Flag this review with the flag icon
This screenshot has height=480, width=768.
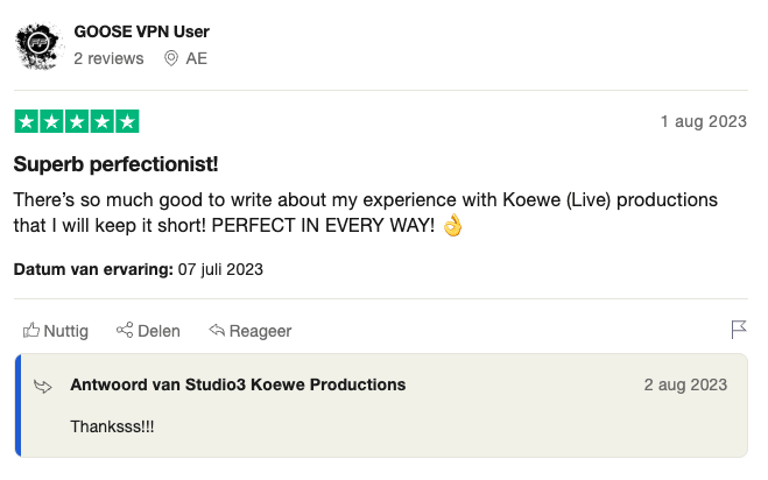(738, 329)
